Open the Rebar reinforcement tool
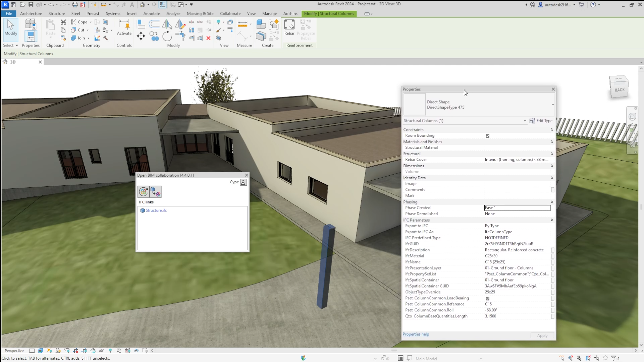This screenshot has height=362, width=644. pyautogui.click(x=289, y=27)
